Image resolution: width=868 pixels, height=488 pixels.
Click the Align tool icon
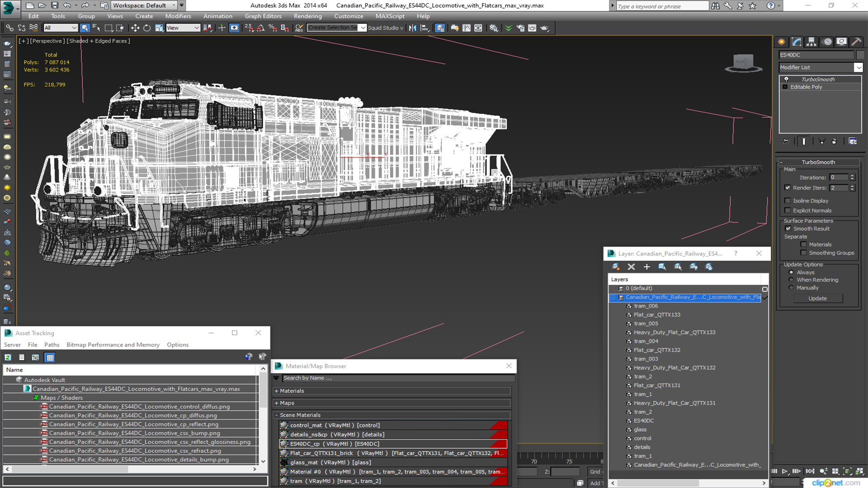click(x=425, y=28)
